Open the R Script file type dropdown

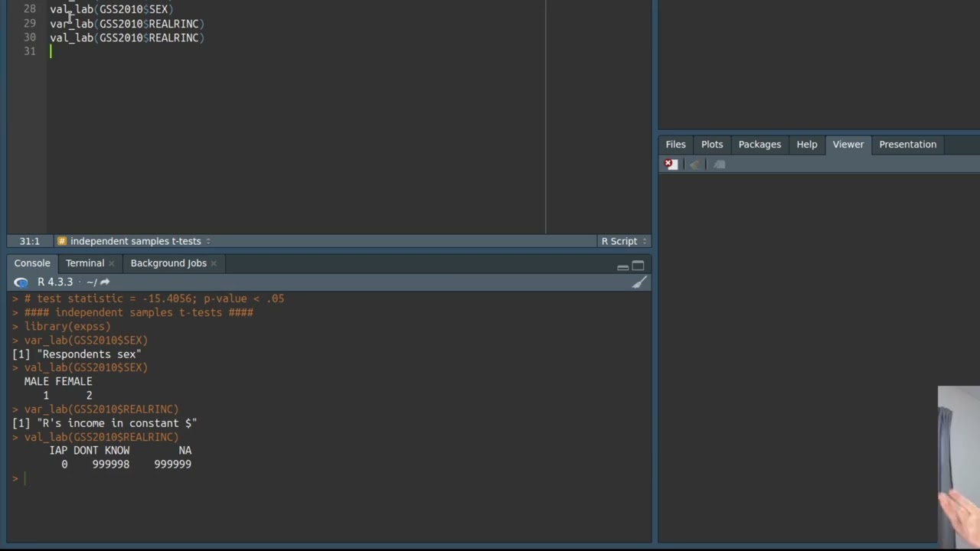click(x=623, y=241)
